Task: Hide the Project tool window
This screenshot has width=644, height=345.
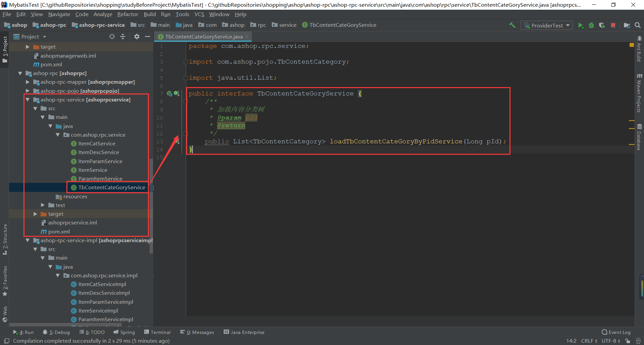Action: click(147, 37)
